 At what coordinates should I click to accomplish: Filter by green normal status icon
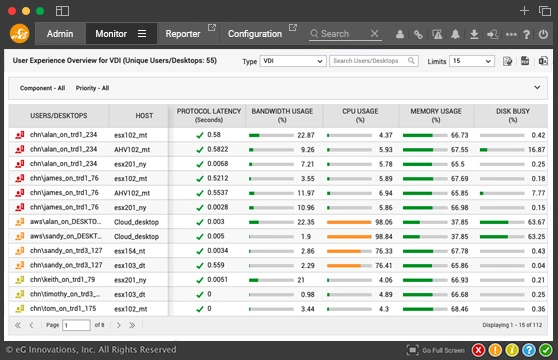click(546, 350)
